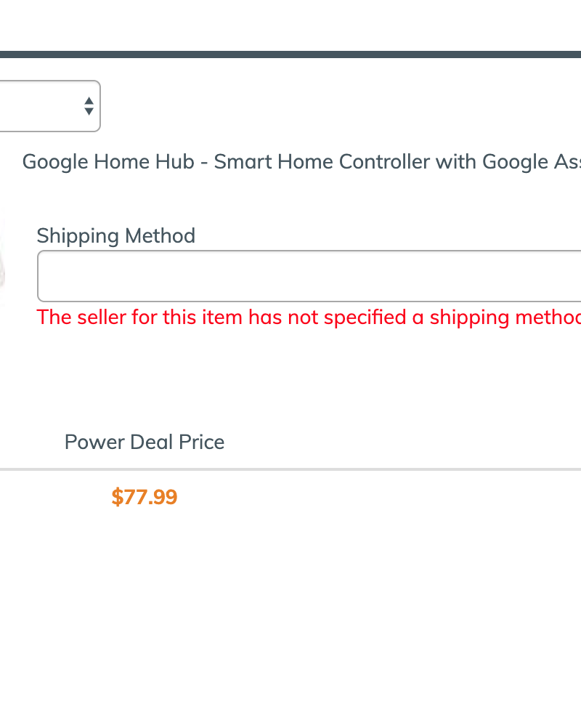Click the word "Hub" in product title
The width and height of the screenshot is (581, 728).
174,161
